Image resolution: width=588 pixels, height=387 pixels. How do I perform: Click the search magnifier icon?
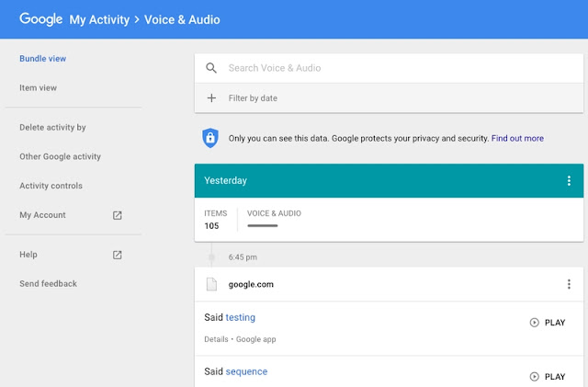click(x=211, y=68)
